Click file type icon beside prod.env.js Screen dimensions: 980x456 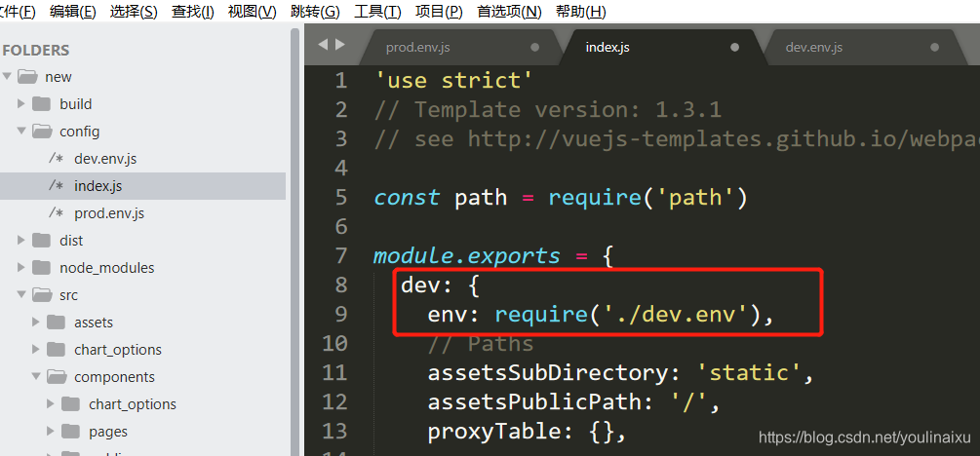tap(57, 213)
